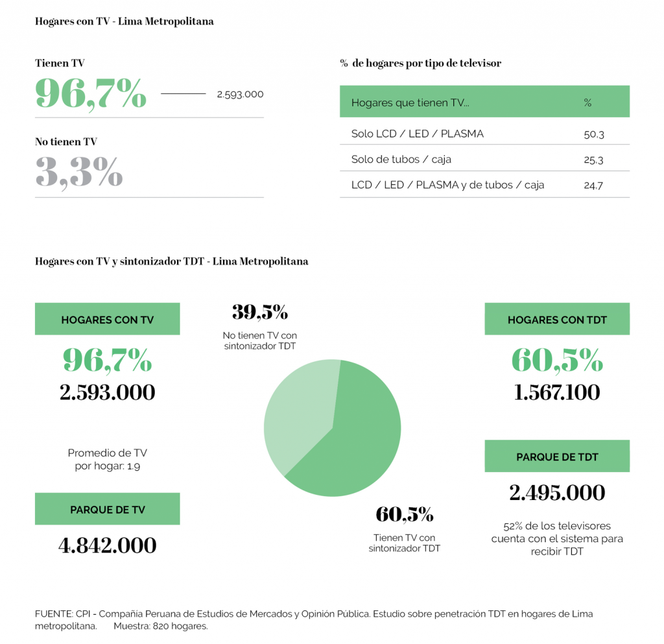The image size is (664, 644).
Task: Click the 2.495.000 parque de TDT number
Action: 557,492
